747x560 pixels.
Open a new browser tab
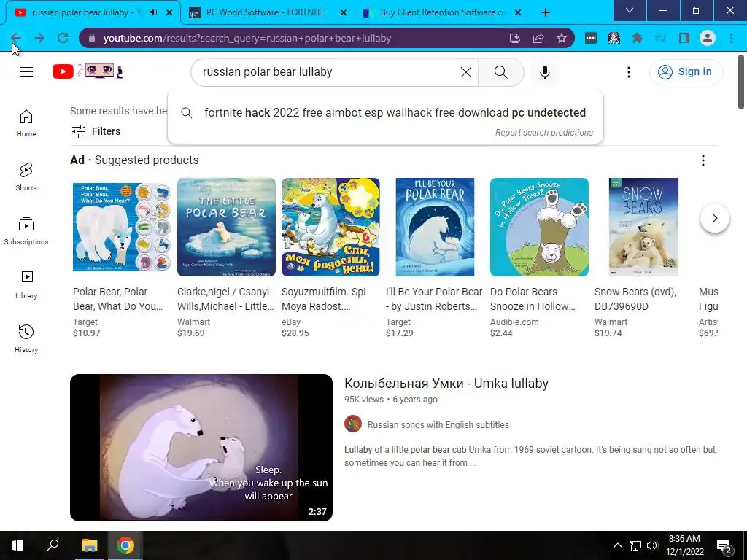tap(546, 12)
